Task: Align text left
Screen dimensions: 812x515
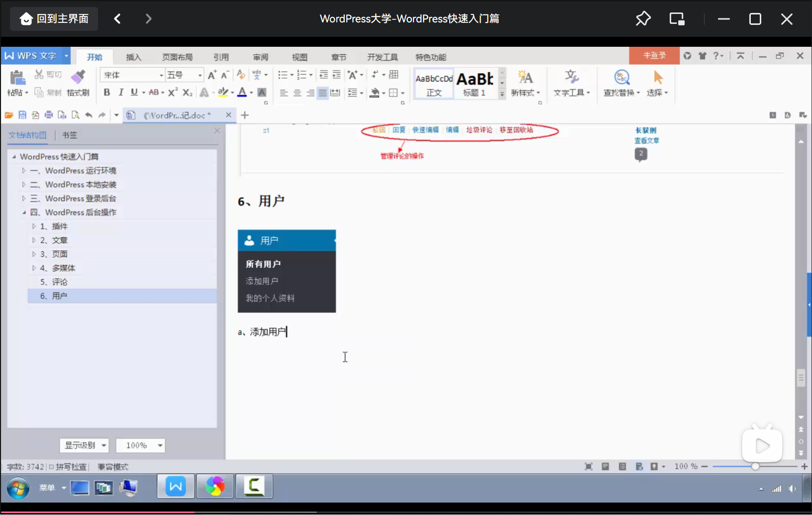Action: coord(284,93)
